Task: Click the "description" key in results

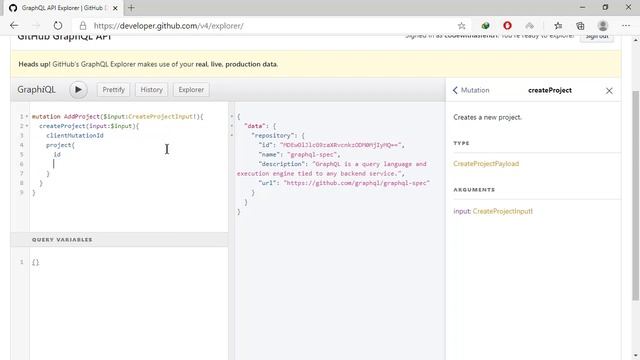Action: pos(282,164)
